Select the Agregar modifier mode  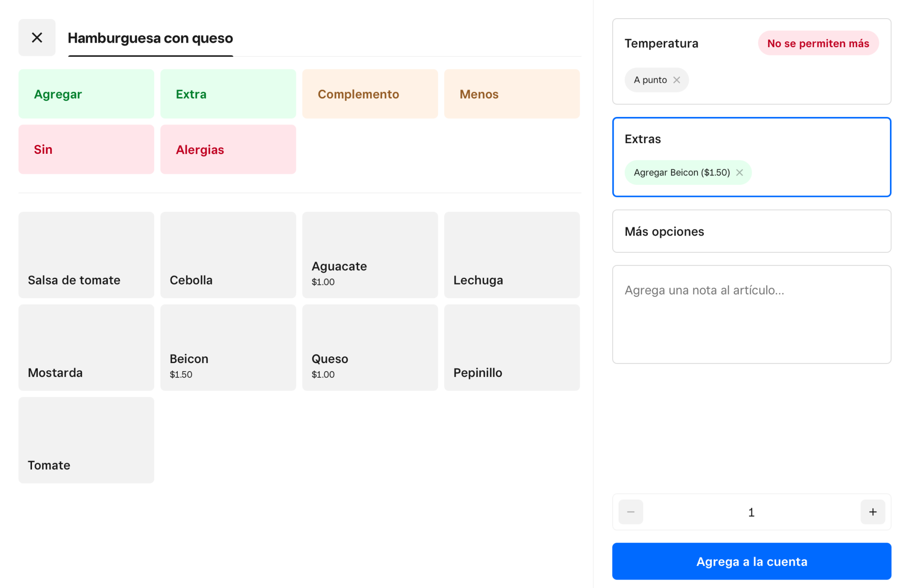coord(86,94)
